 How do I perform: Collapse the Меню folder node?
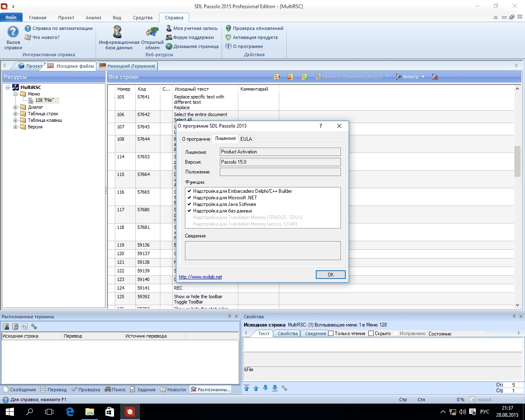(x=15, y=94)
